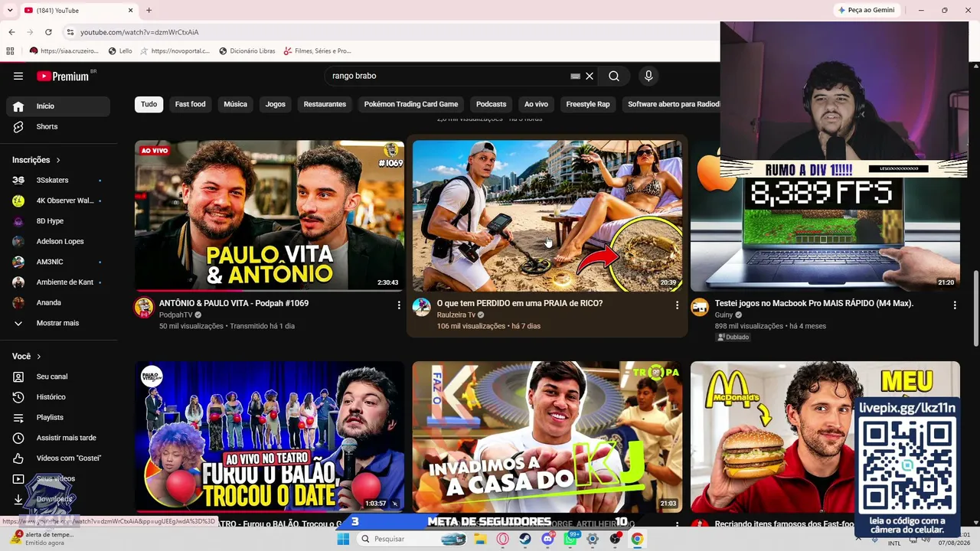Screen dimensions: 980x551
Task: Open the Lello bookmark
Action: 120,51
